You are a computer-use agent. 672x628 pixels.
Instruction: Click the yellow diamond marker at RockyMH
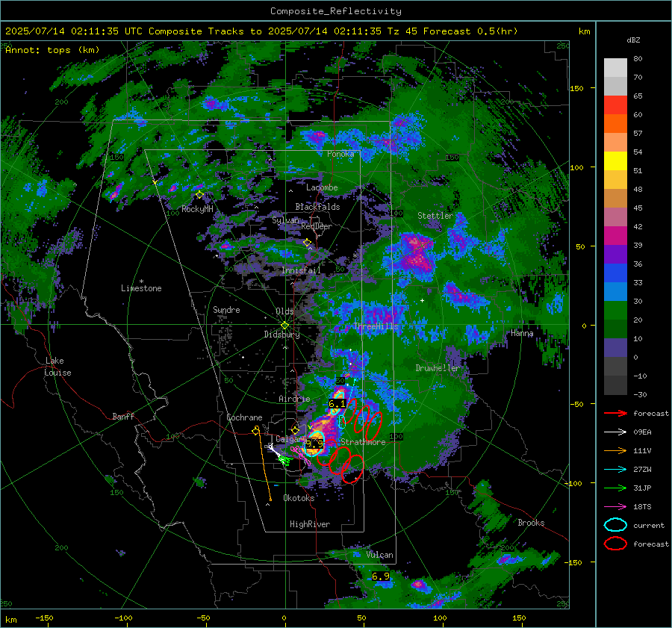coord(199,195)
